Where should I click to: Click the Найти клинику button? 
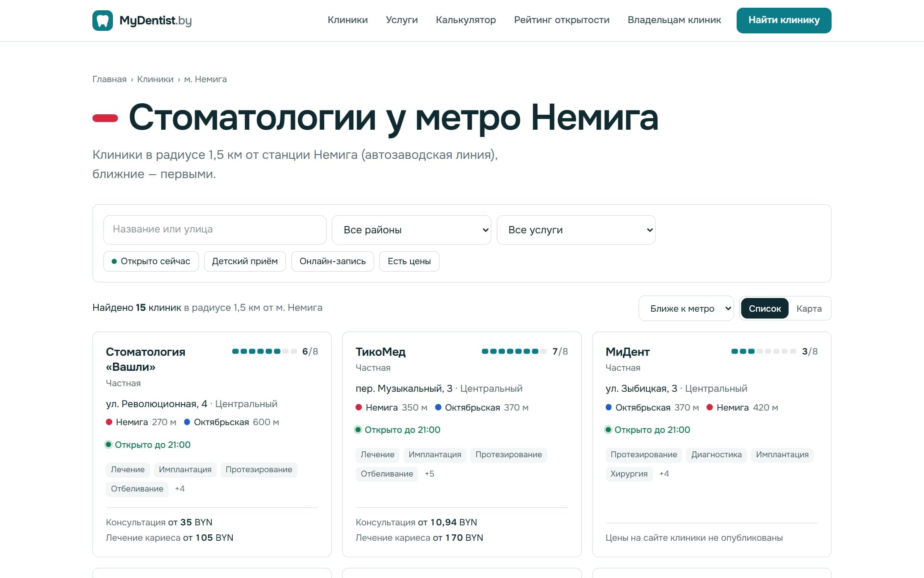tap(784, 20)
